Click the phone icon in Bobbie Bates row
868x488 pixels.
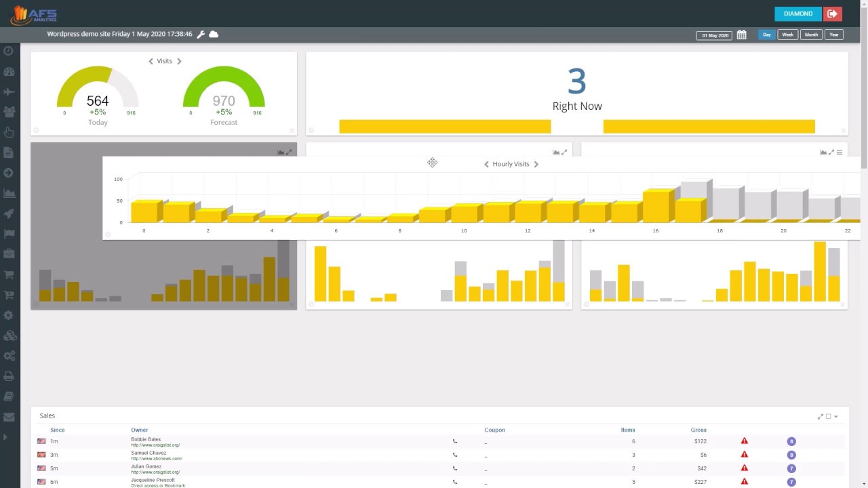point(455,441)
